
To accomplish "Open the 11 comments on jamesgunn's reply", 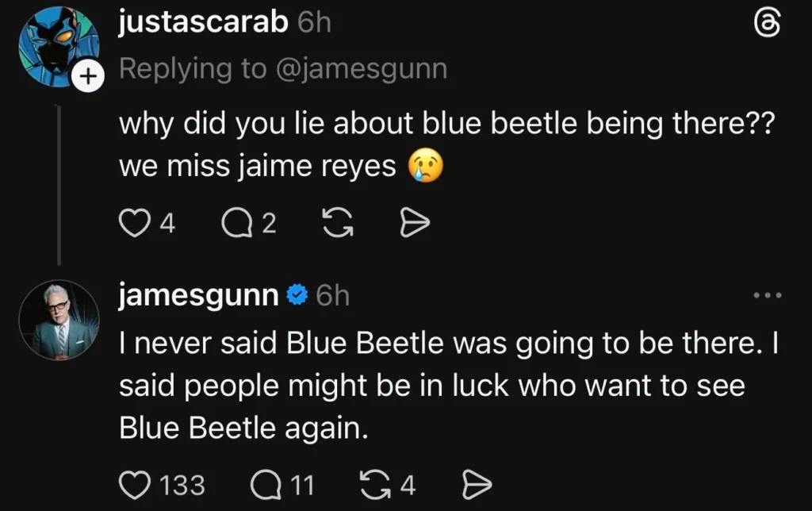I will [x=266, y=485].
